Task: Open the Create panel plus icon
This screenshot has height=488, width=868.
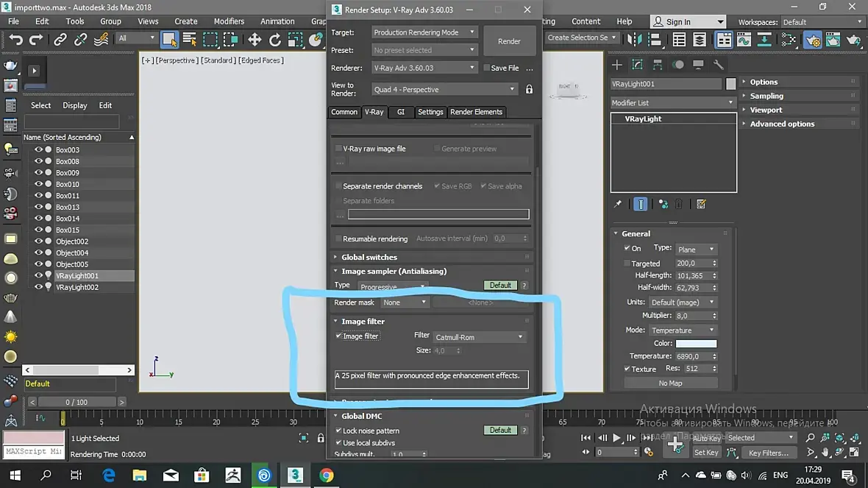Action: [x=616, y=65]
